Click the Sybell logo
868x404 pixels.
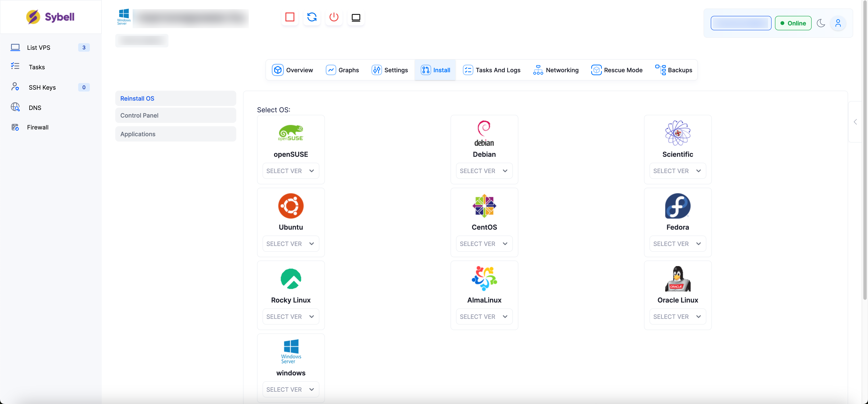(51, 17)
